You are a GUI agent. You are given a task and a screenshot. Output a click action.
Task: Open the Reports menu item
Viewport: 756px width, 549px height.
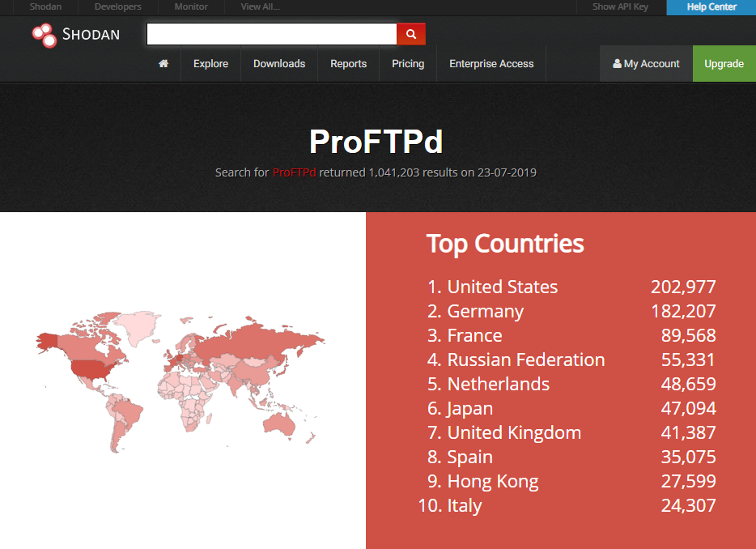click(348, 64)
